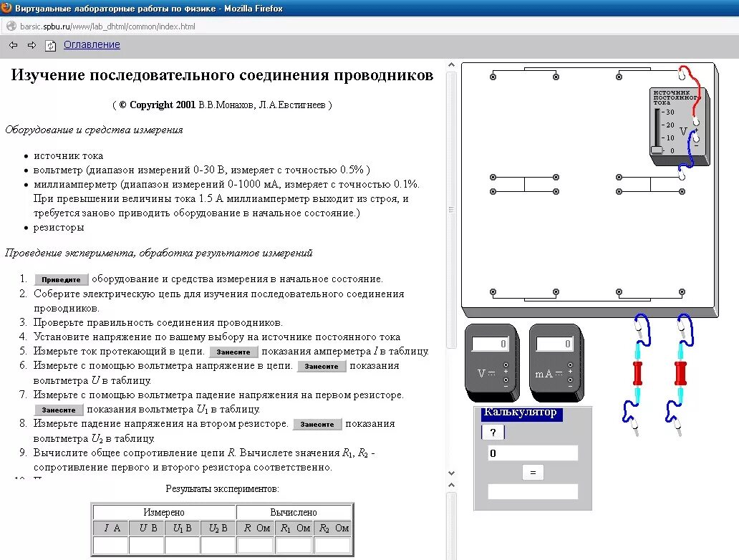Viewport: 739px width, 560px height.
Task: Click the Измерено table header
Action: [x=164, y=513]
